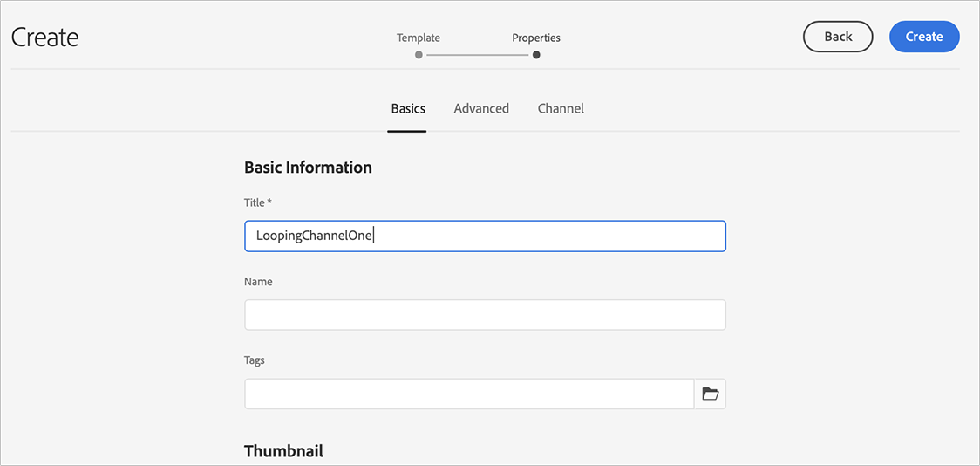The height and width of the screenshot is (466, 980).
Task: Click the Template step label
Action: (419, 38)
